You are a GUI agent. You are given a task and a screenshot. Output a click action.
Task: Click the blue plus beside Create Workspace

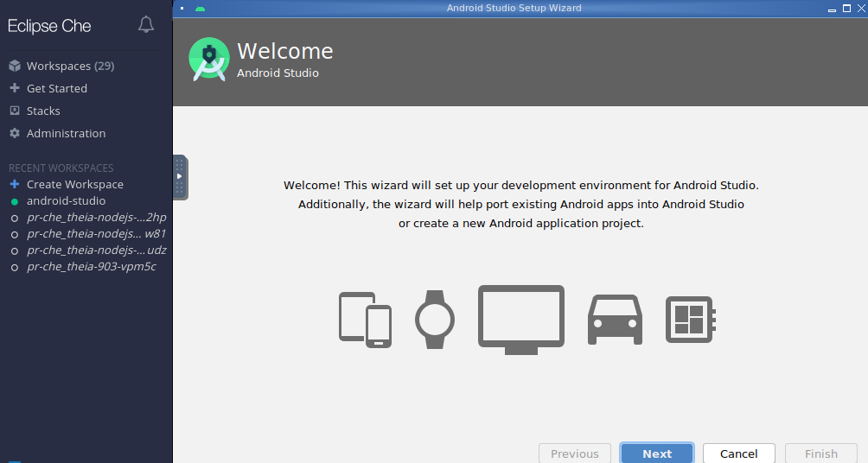(15, 184)
